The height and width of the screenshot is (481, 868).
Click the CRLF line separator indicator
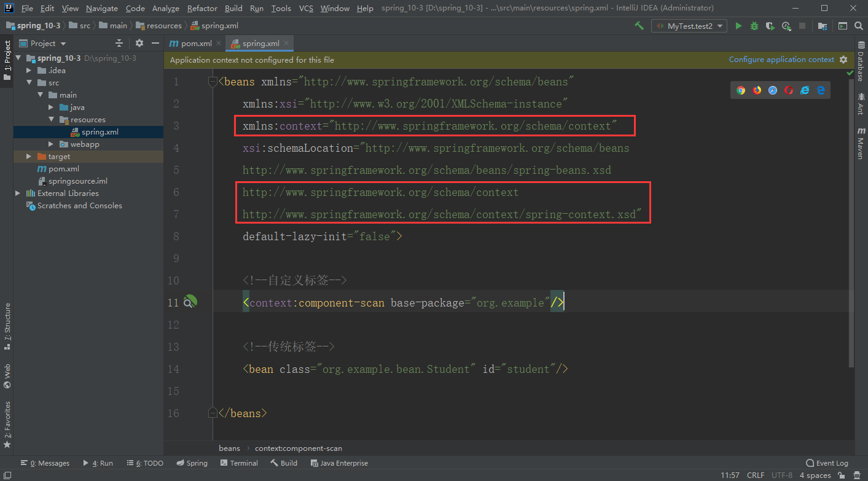click(756, 475)
